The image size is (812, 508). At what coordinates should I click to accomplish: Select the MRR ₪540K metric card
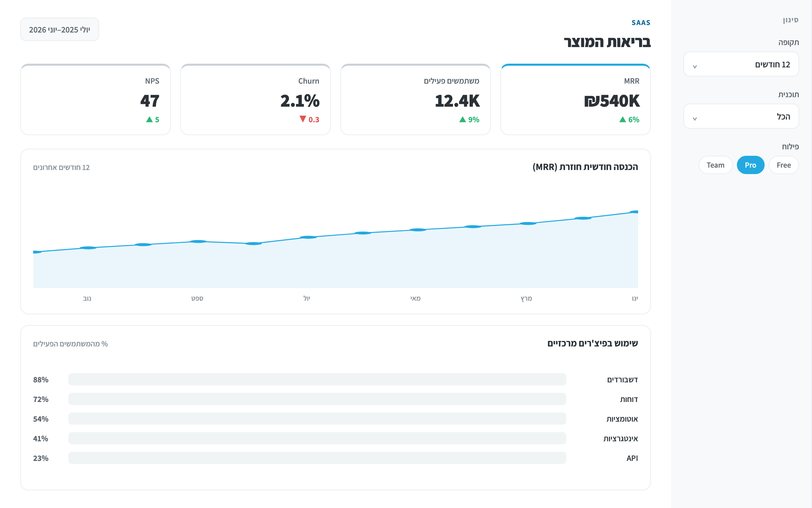576,99
